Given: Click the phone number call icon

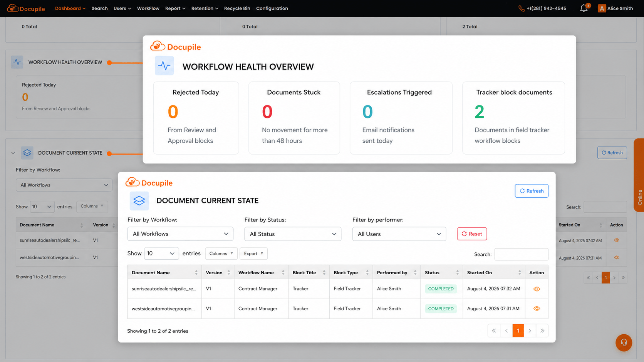Looking at the screenshot, I should (522, 8).
